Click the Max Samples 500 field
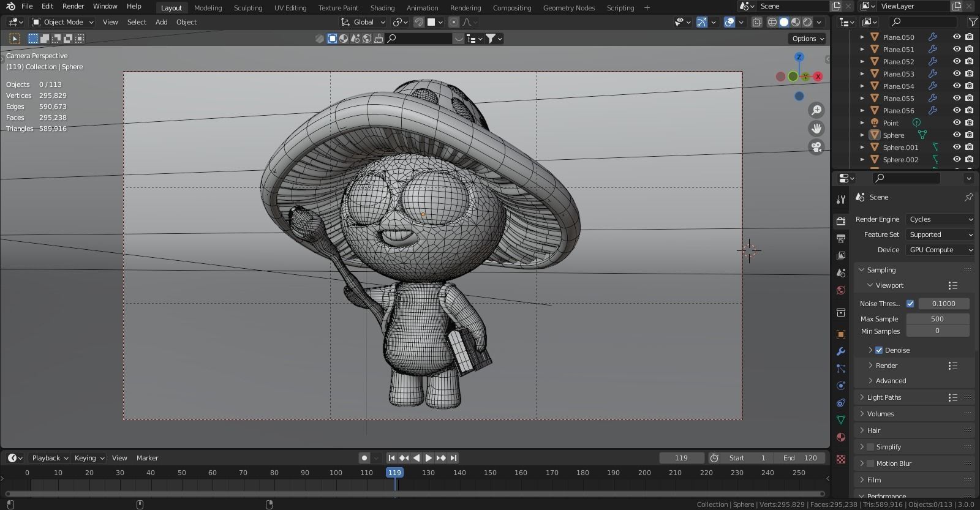 (938, 319)
